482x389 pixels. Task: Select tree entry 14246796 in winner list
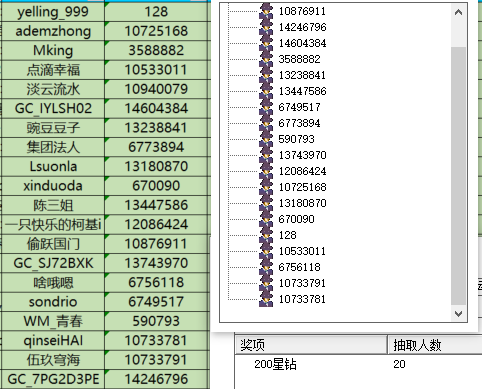tap(302, 27)
